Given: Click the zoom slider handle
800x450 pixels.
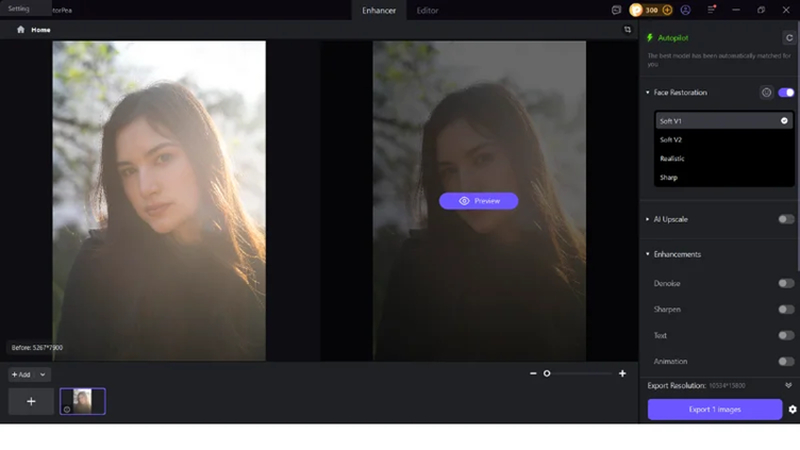Looking at the screenshot, I should (x=547, y=373).
